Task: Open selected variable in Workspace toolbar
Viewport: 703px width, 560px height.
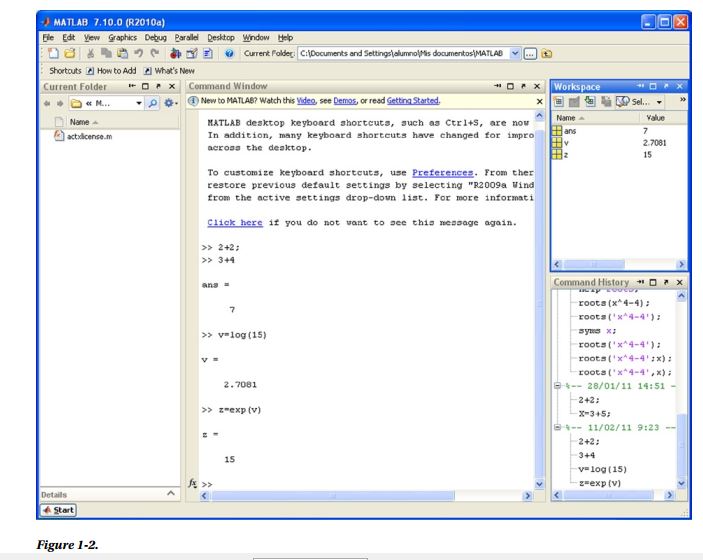Action: tap(574, 102)
